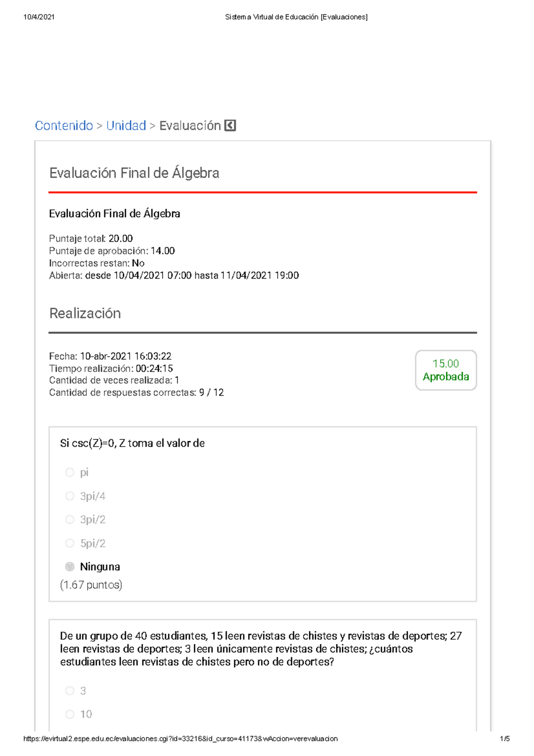Click the 40 estudiantes question text
The height and width of the screenshot is (756, 534).
click(261, 649)
